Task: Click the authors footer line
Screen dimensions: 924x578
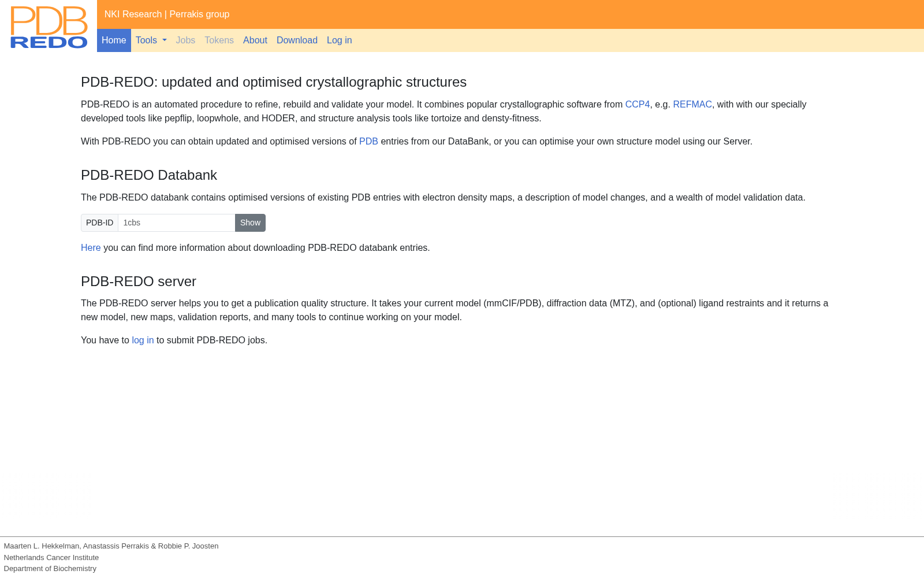Action: 111,546
